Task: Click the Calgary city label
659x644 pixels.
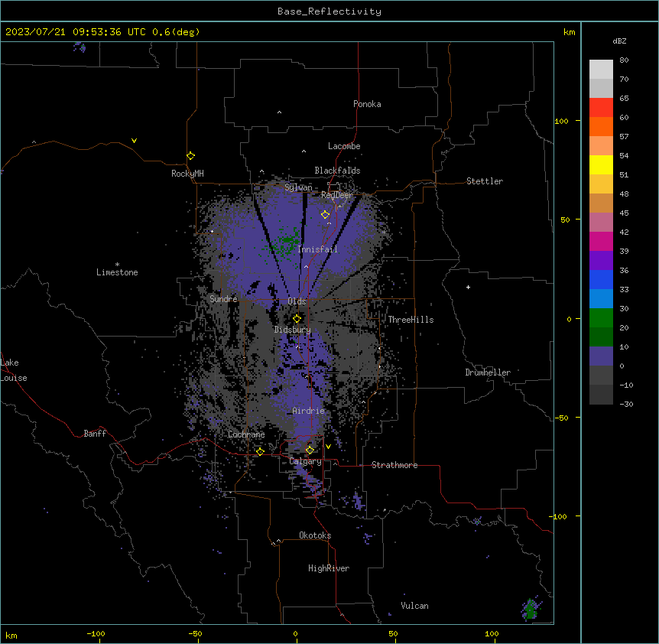Action: pyautogui.click(x=306, y=461)
